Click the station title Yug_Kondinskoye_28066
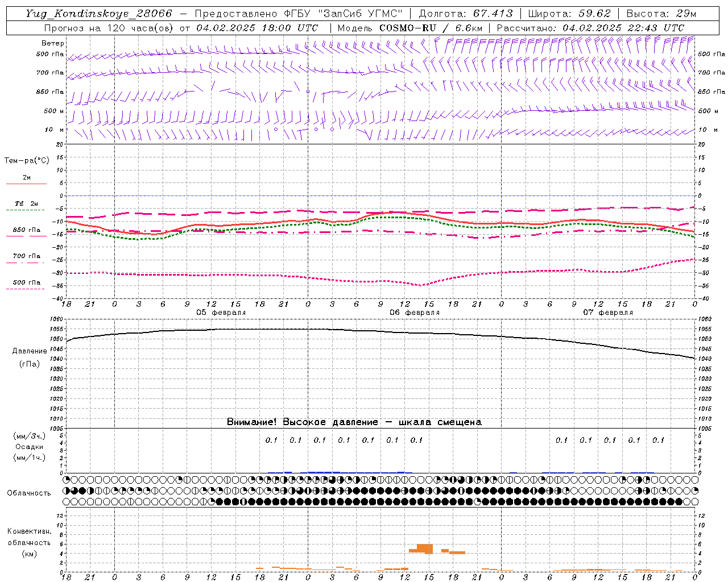The height and width of the screenshot is (582, 728). [x=98, y=14]
